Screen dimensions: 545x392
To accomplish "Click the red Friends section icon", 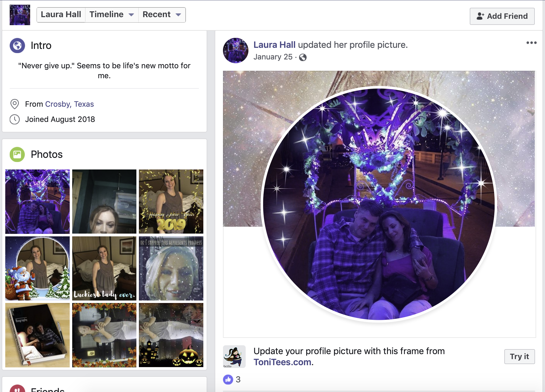I will point(17,389).
